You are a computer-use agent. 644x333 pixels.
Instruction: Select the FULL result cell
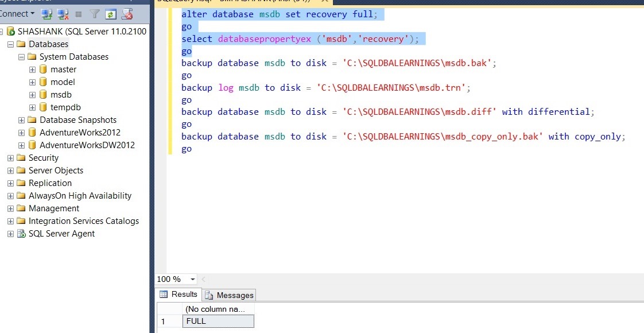[x=218, y=321]
